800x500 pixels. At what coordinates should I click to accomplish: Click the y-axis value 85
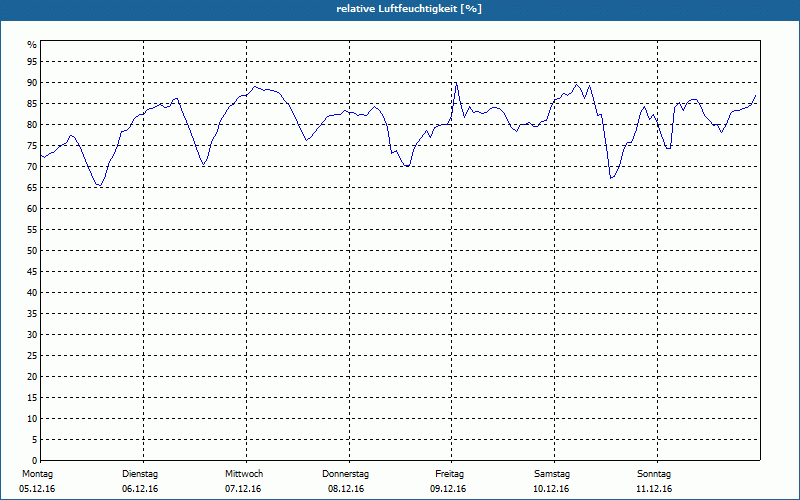[32, 104]
